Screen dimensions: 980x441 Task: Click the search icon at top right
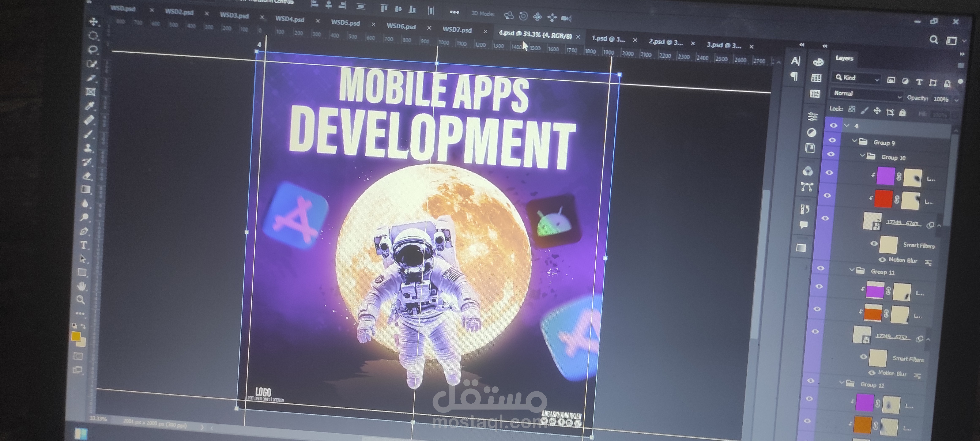[x=934, y=39]
